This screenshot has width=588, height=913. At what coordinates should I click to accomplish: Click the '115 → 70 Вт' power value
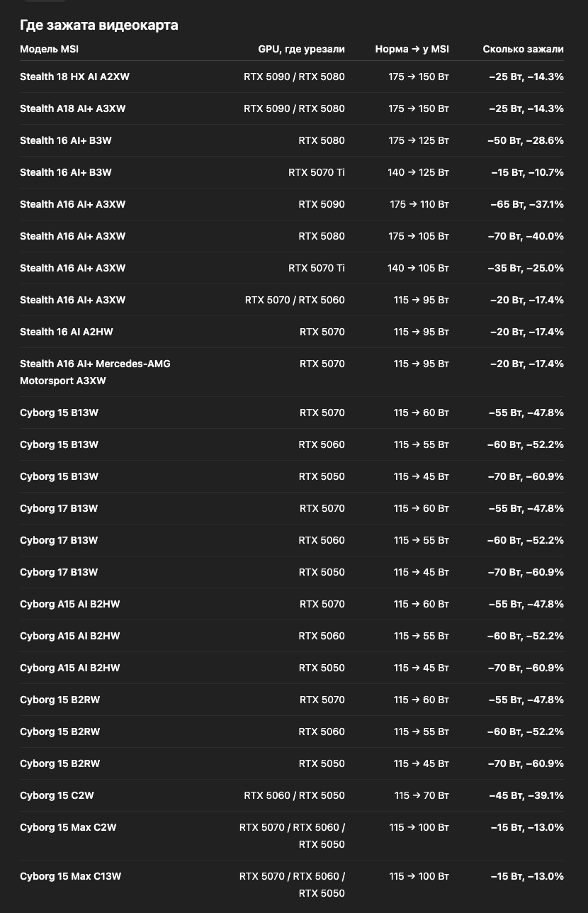click(x=422, y=795)
